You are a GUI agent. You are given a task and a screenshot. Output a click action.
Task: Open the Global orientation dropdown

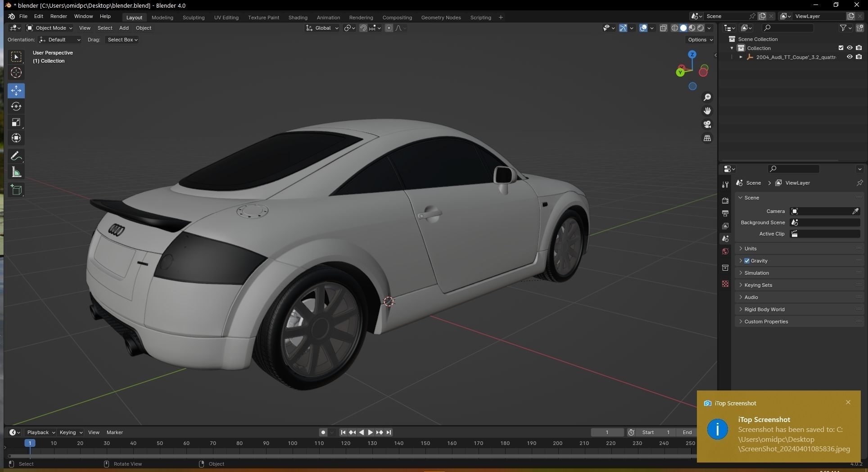point(322,28)
